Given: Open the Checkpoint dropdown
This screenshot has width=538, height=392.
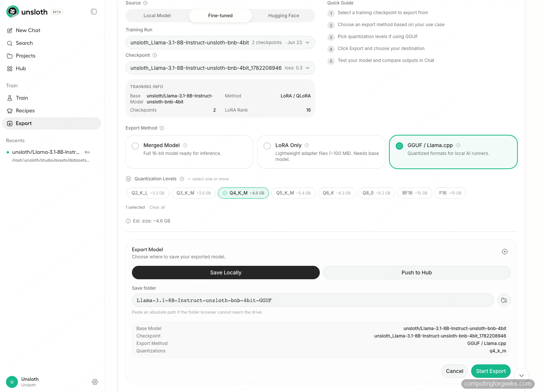Looking at the screenshot, I should (220, 68).
